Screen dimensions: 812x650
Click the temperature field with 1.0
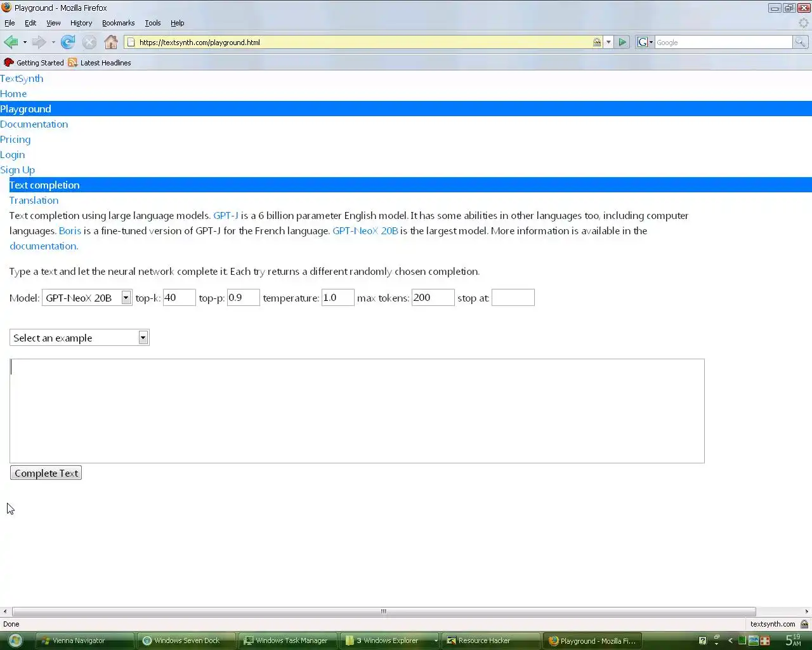point(337,298)
